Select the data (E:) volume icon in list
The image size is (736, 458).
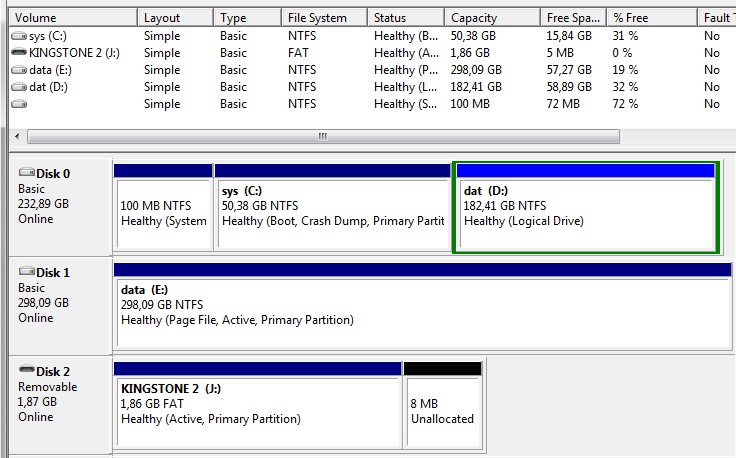(x=19, y=70)
